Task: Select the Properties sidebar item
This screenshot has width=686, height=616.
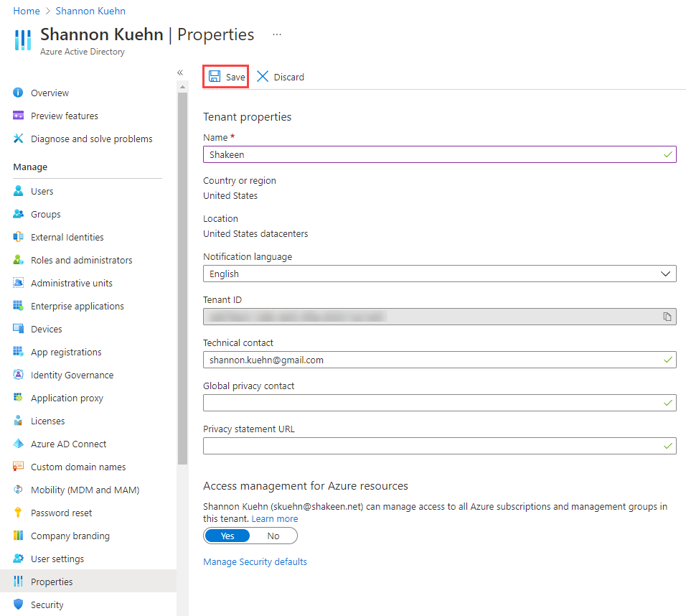Action: 88,582
